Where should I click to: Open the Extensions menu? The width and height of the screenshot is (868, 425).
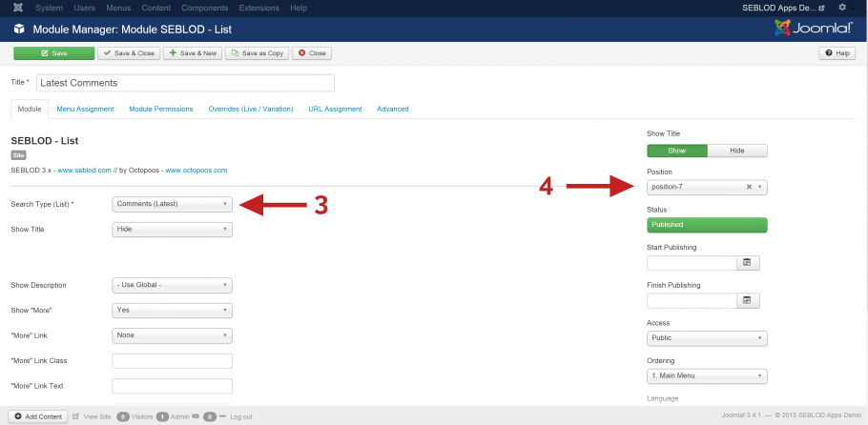[259, 8]
